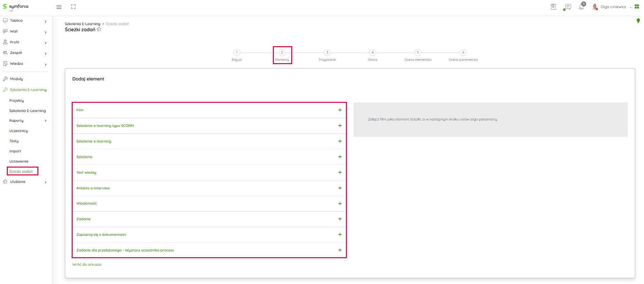Viewport: 644px width, 284px height.
Task: Click the green lightbulb hint icon
Action: pos(638,21)
